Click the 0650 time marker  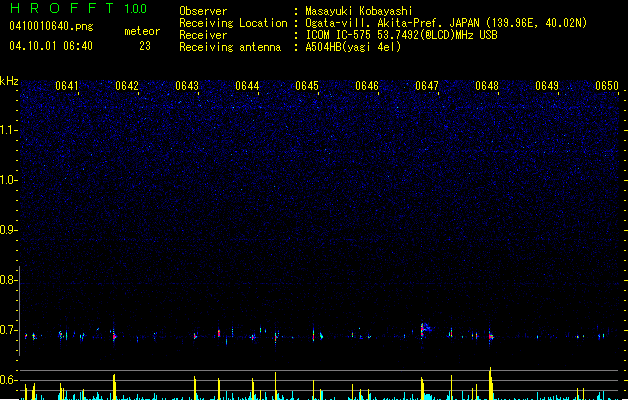click(607, 86)
